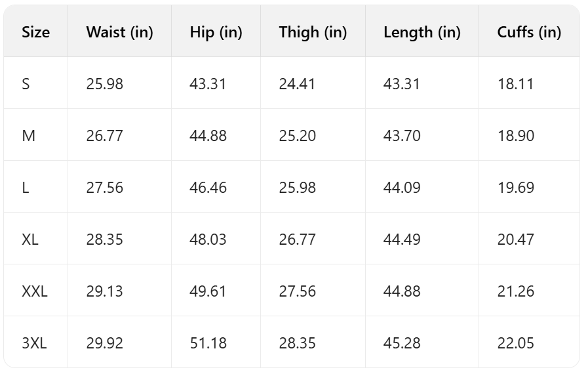Select the length value 44.09
Image resolution: width=588 pixels, height=376 pixels.
pyautogui.click(x=402, y=188)
